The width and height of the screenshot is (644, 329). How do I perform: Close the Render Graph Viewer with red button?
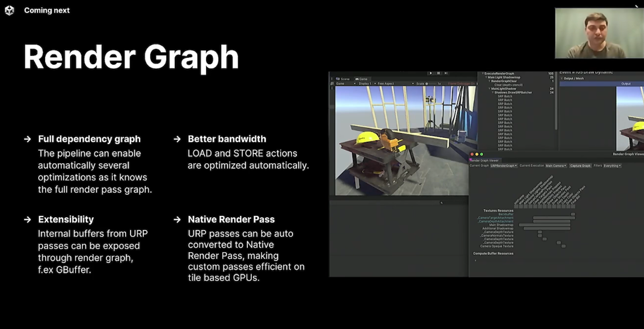(472, 154)
